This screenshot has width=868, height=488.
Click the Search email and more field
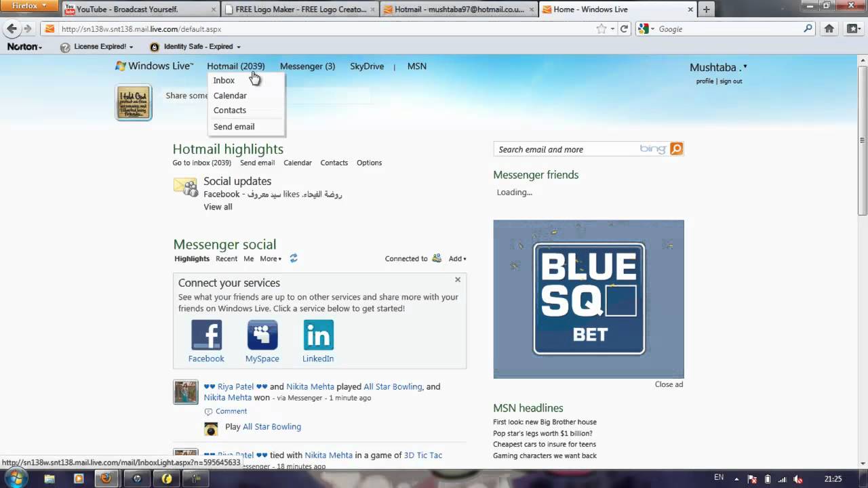point(567,149)
